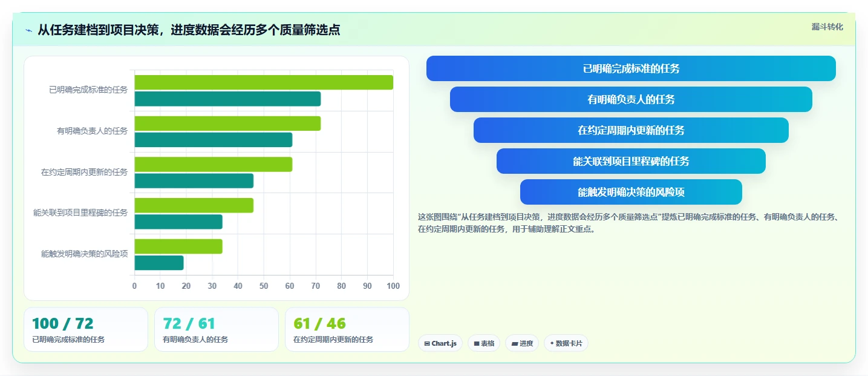
Task: Select the 能触发明确决策的风险项 funnel stage
Action: (x=631, y=192)
